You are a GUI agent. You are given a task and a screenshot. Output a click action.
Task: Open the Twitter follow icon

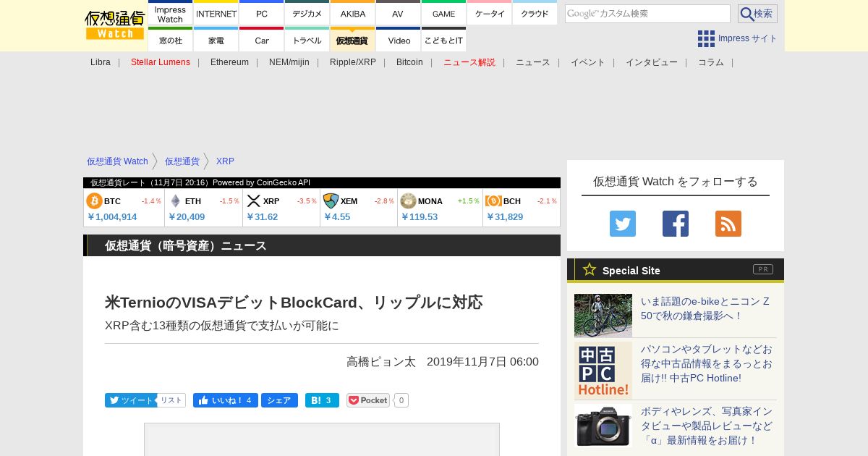[x=623, y=224]
